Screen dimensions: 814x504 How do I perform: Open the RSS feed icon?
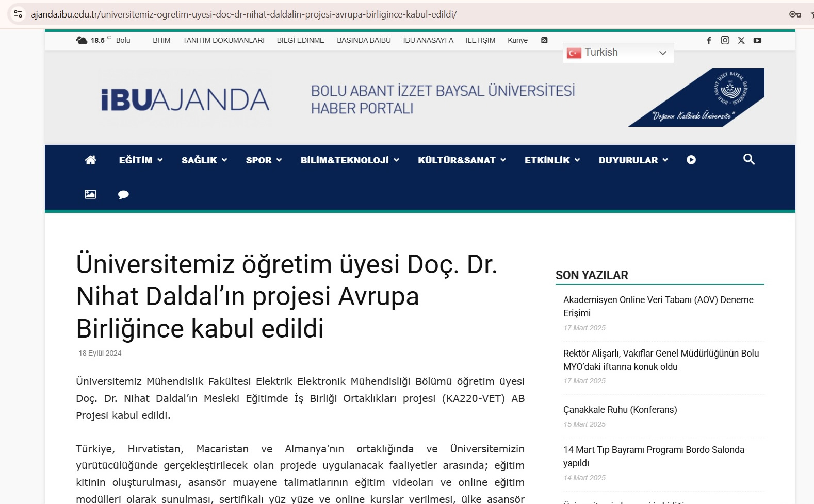[x=544, y=40]
